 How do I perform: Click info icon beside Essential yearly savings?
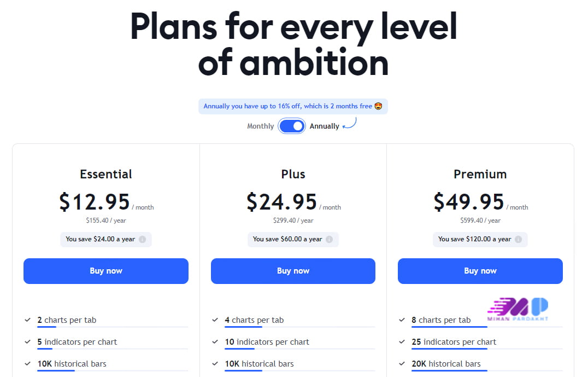(x=142, y=239)
